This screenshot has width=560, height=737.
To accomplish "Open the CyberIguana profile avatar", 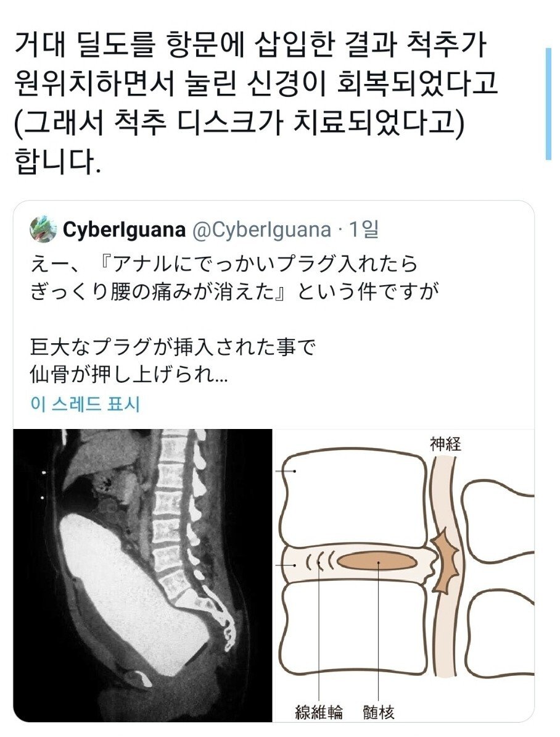I will tap(43, 230).
